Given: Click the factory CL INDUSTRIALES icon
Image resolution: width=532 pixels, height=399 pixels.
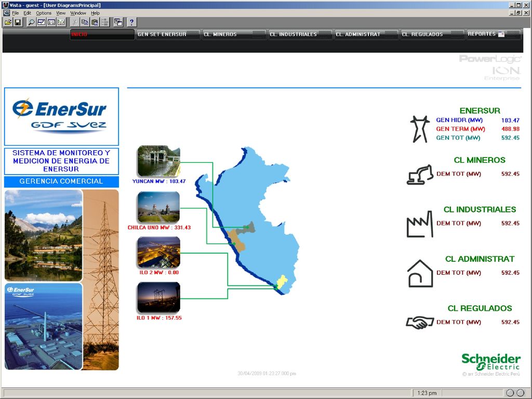Looking at the screenshot, I should tap(420, 224).
